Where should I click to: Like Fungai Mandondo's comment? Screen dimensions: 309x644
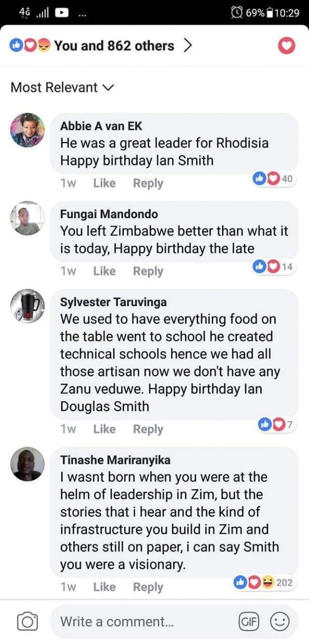click(104, 271)
